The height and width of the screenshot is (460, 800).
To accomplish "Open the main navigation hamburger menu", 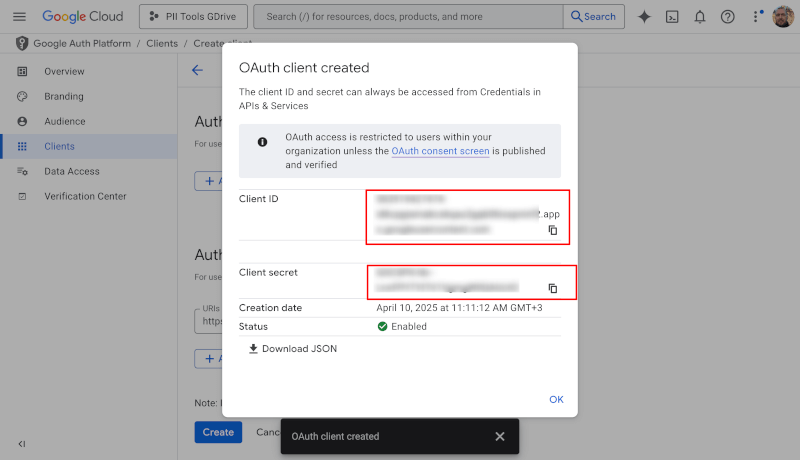I will (x=19, y=17).
